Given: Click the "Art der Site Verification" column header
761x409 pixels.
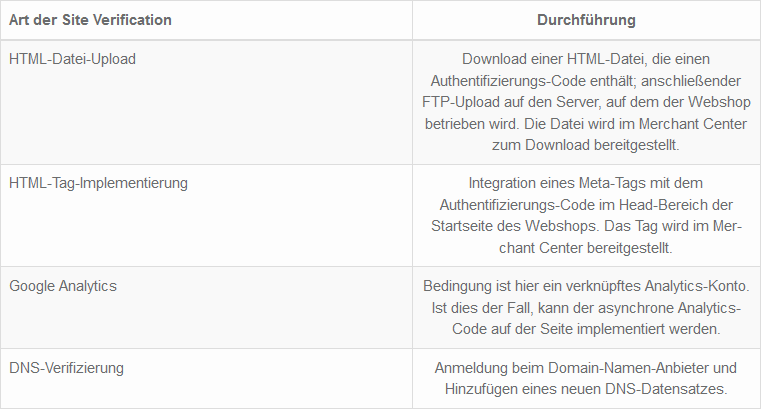Looking at the screenshot, I should click(x=90, y=20).
